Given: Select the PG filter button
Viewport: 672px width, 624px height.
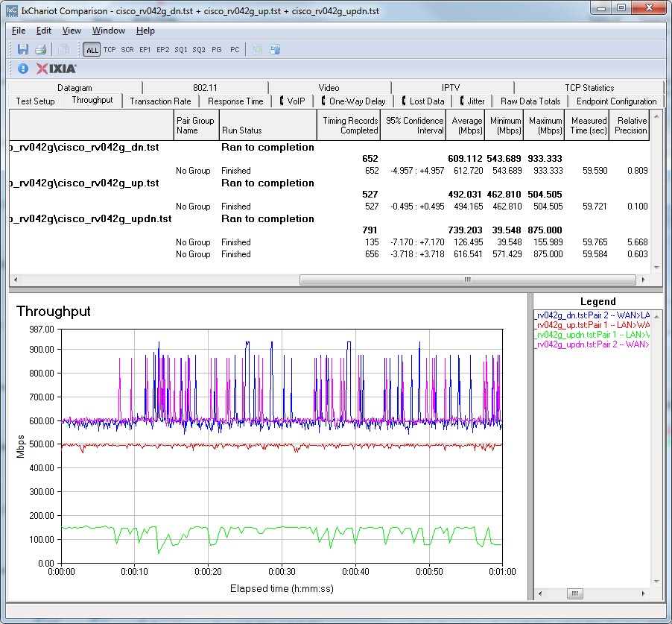Looking at the screenshot, I should click(x=217, y=50).
